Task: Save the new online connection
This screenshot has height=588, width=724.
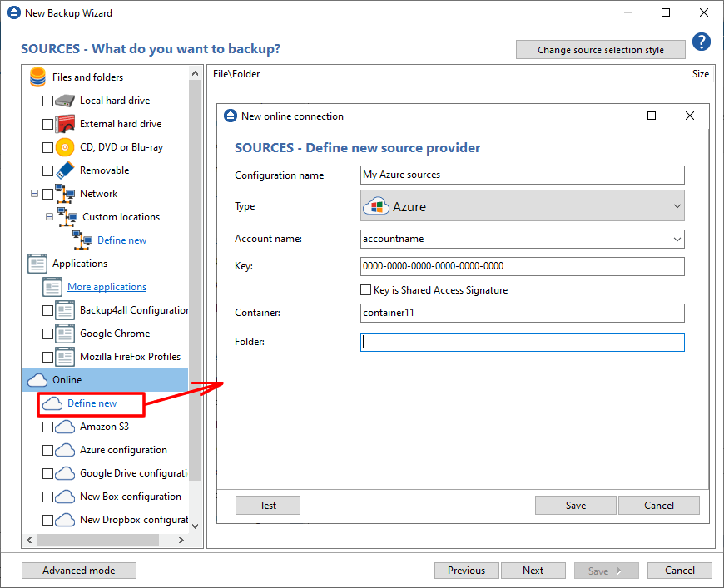Action: (576, 506)
